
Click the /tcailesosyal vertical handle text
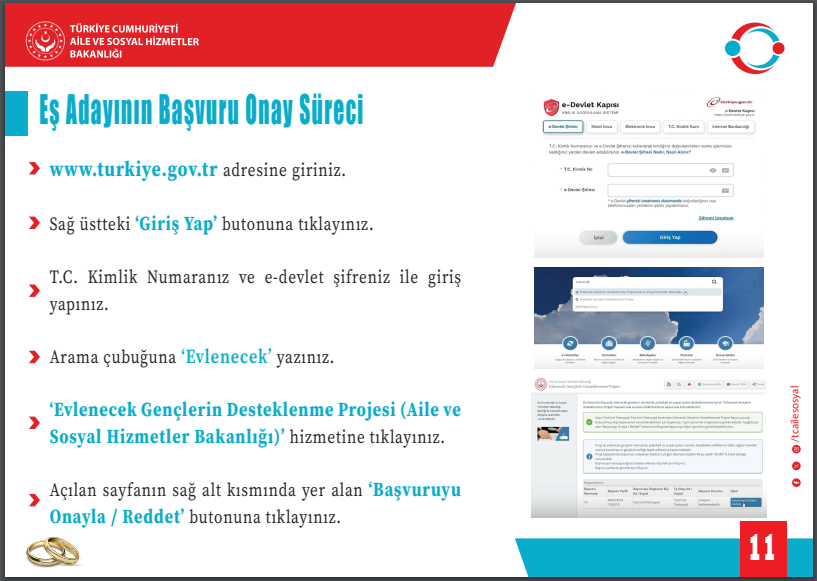795,414
